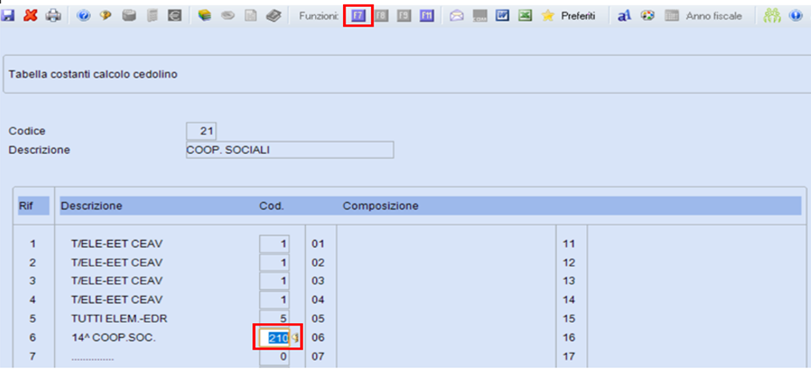Image resolution: width=811 pixels, height=370 pixels.
Task: Click the green people group icon
Action: [772, 16]
